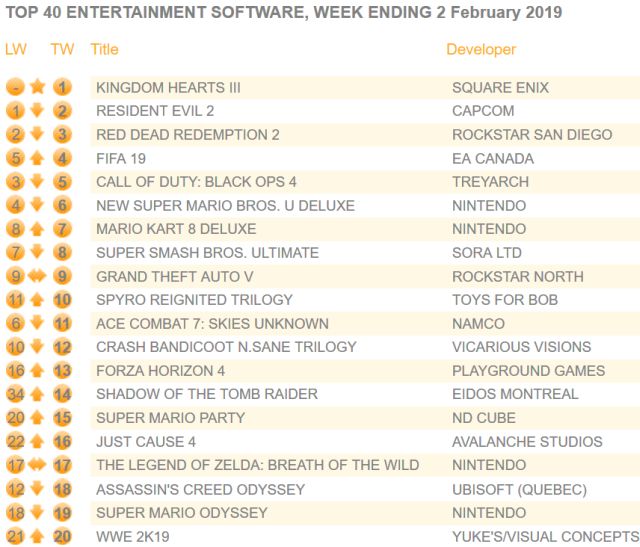640x547 pixels.
Task: Click the Title column header
Action: coord(104,49)
